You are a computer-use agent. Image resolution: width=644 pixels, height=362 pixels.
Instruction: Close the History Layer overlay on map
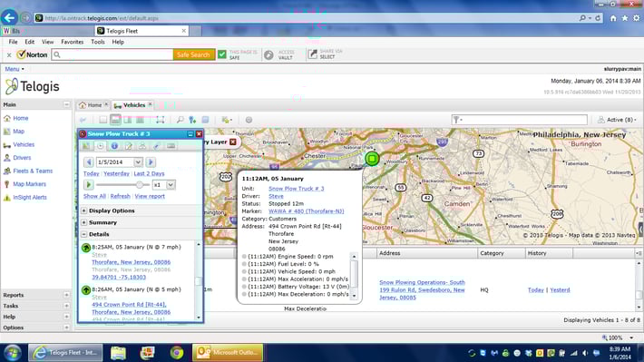[233, 142]
